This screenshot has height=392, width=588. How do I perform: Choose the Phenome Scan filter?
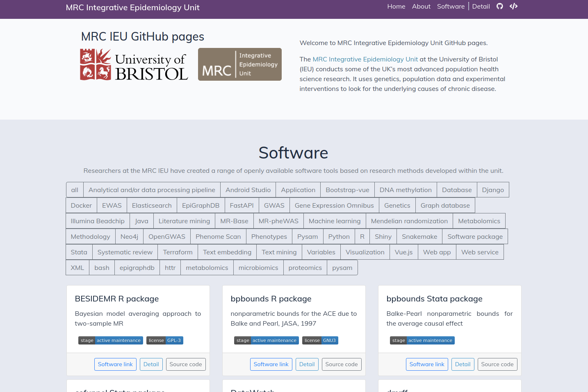[x=218, y=236]
